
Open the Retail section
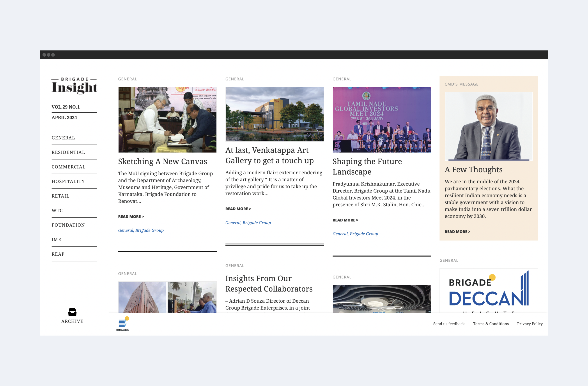coord(60,196)
